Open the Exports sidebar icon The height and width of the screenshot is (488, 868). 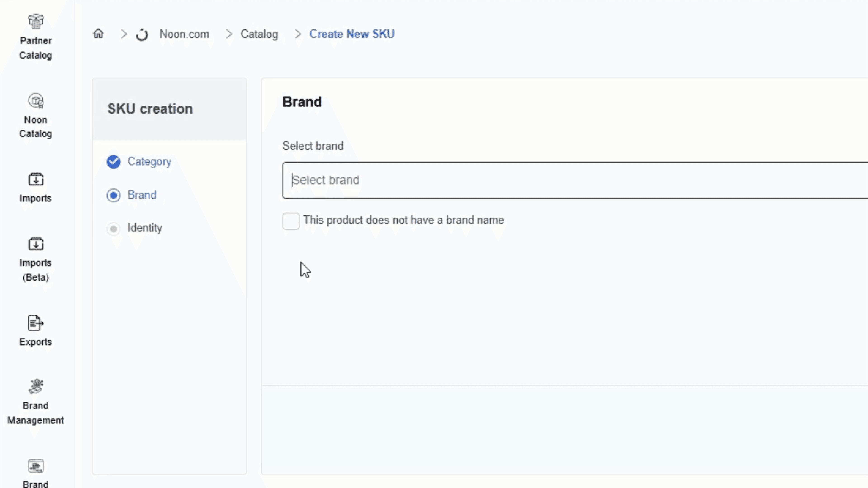point(36,323)
